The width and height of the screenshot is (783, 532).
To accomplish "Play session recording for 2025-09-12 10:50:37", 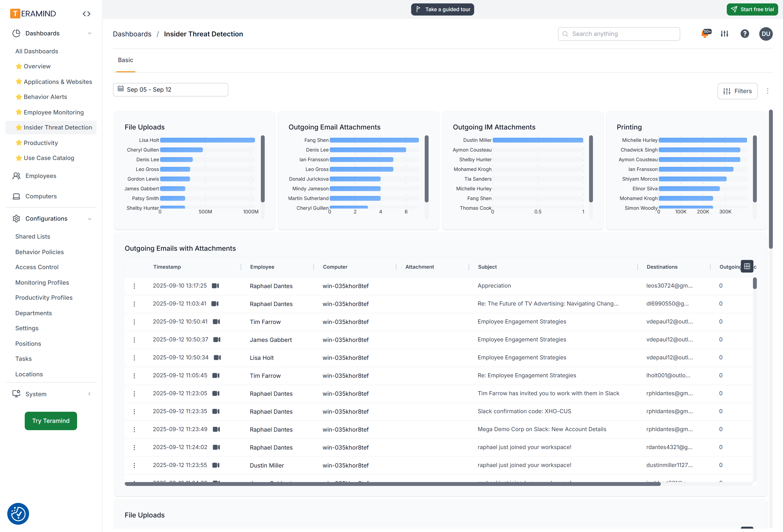I will coord(217,340).
